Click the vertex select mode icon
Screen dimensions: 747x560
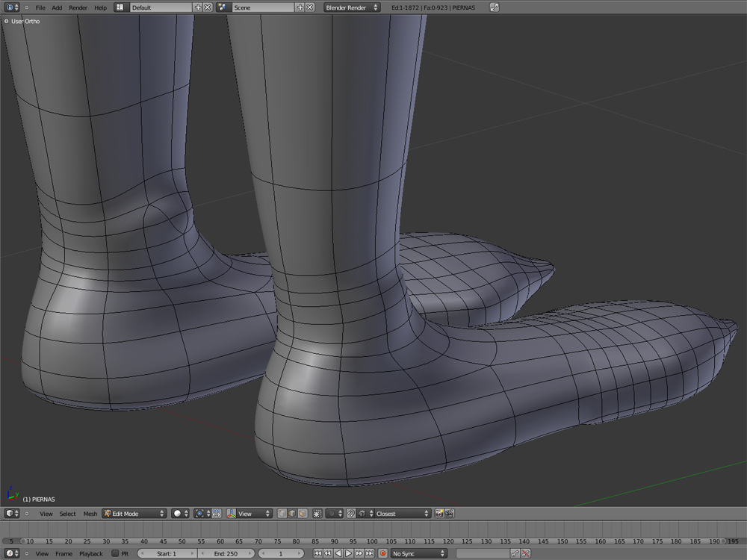pyautogui.click(x=282, y=514)
